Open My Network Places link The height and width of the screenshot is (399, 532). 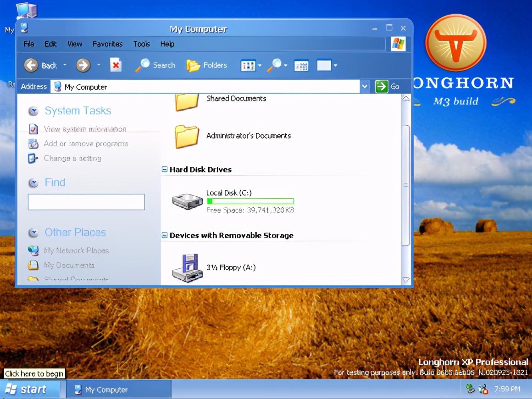click(x=76, y=250)
